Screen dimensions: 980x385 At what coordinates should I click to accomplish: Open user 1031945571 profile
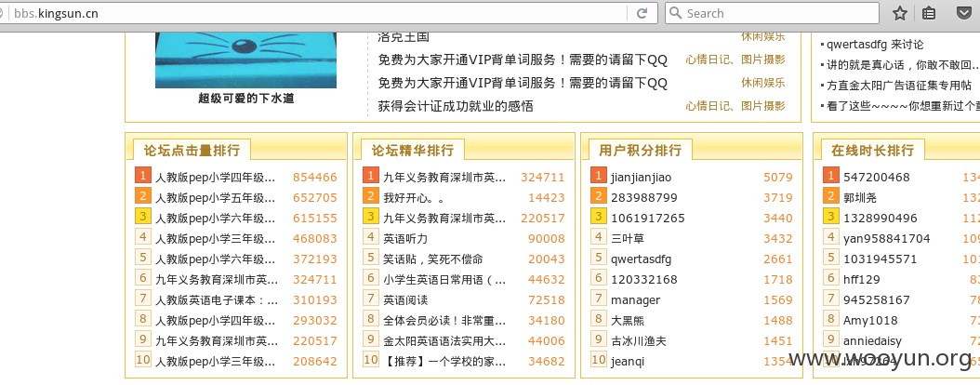tap(880, 259)
